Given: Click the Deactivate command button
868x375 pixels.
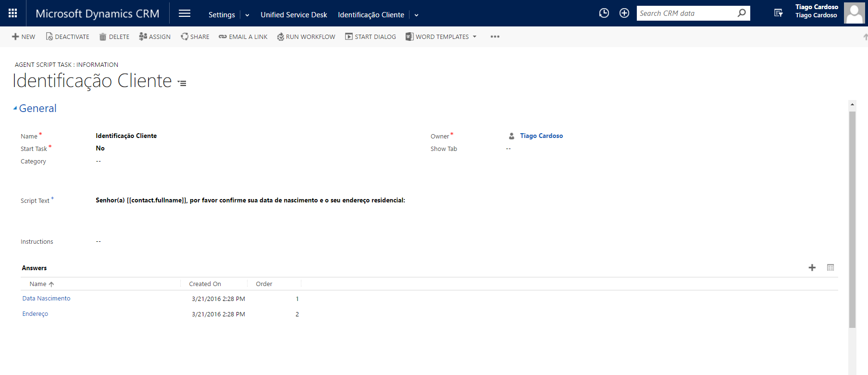Looking at the screenshot, I should click(x=68, y=37).
